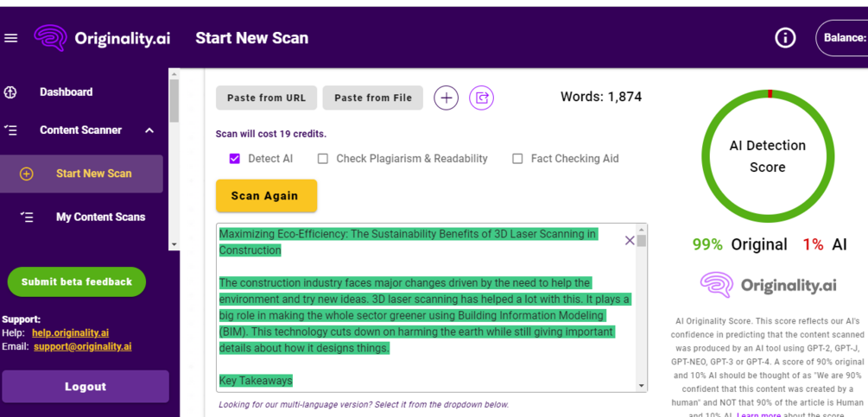Click the purple share/export icon

click(482, 98)
